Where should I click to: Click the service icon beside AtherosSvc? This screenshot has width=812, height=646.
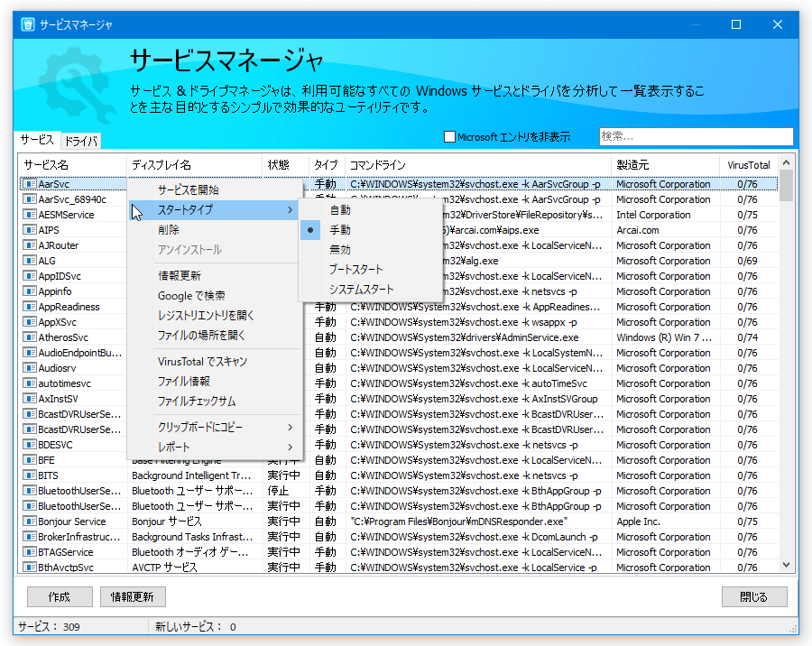30,337
